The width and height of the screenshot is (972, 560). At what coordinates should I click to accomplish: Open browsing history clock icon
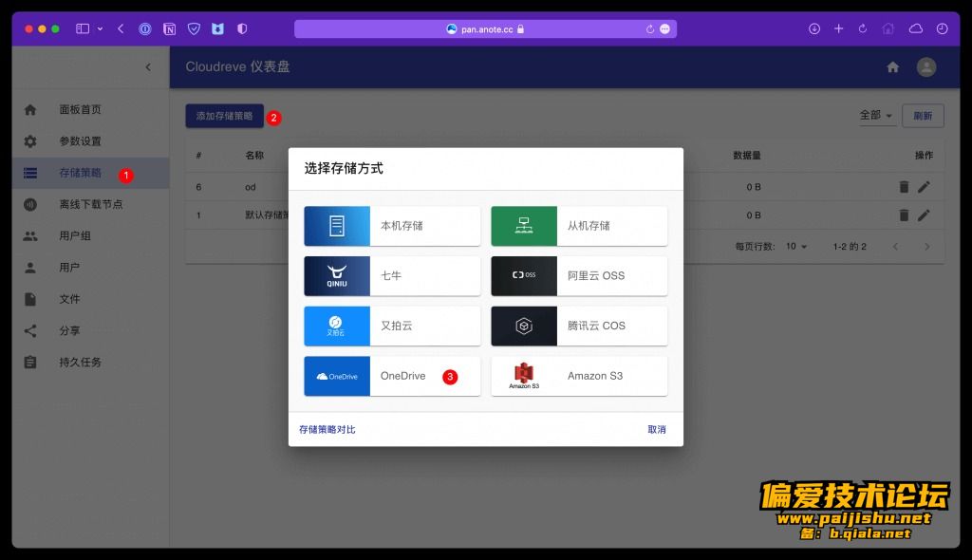coord(943,28)
